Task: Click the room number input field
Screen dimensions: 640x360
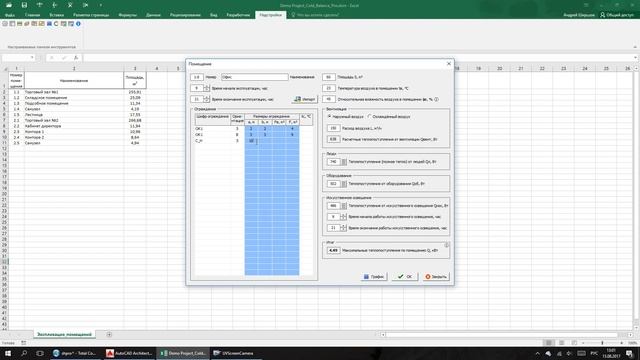Action: tap(197, 77)
